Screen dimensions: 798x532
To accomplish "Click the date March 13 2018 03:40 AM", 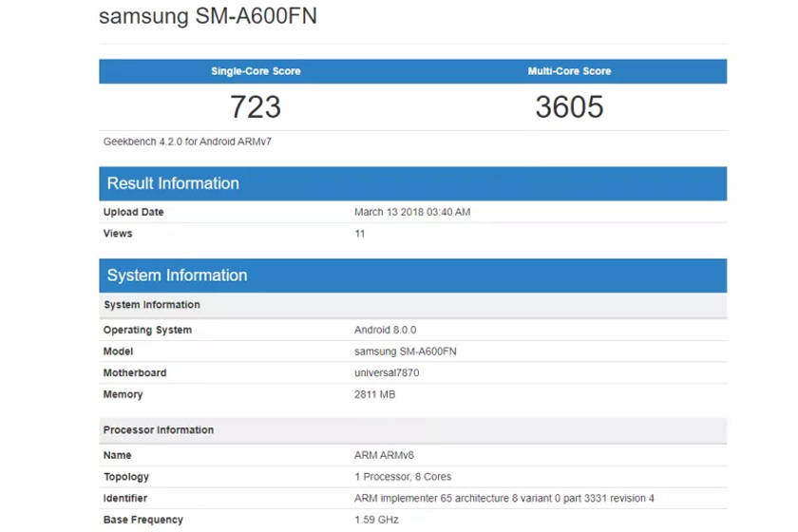I will point(412,212).
